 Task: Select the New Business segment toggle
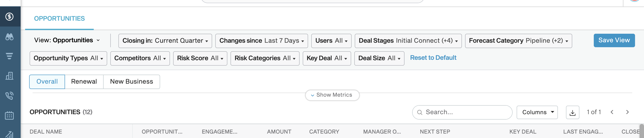(x=131, y=82)
